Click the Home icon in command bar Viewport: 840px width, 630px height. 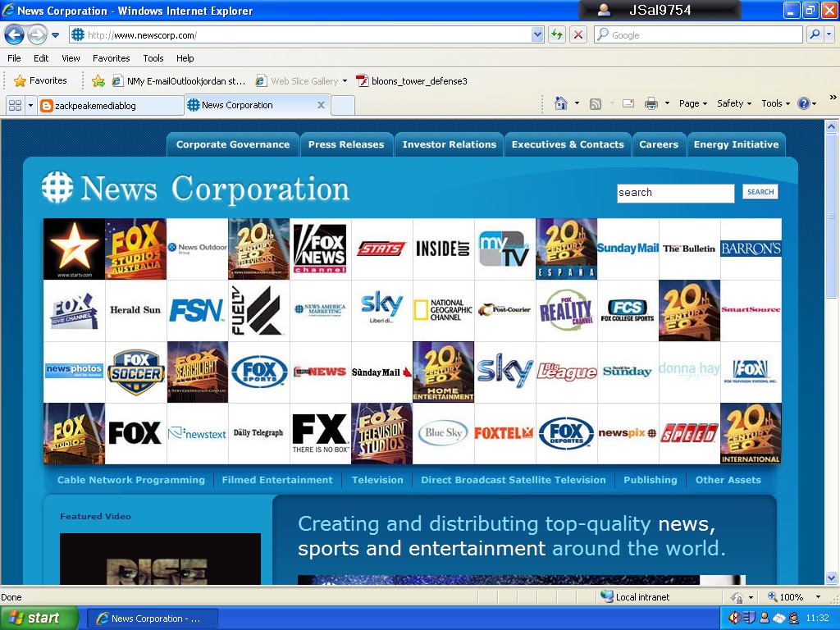561,103
